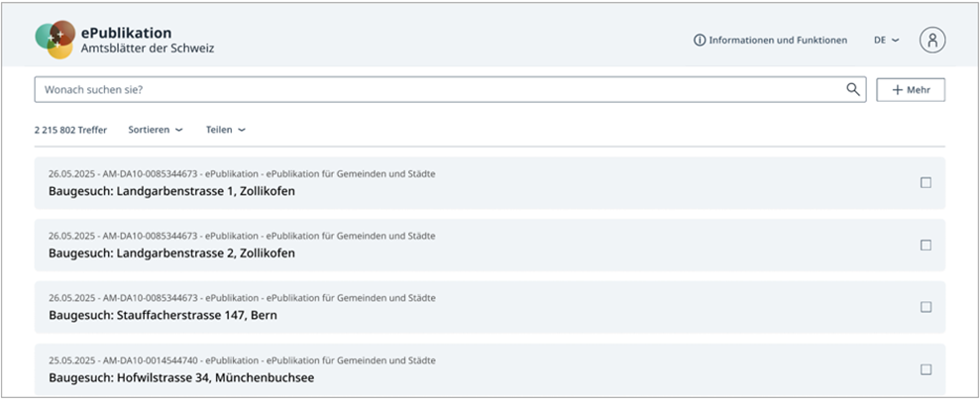Click the info circle icon
This screenshot has width=980, height=400.
tap(700, 41)
